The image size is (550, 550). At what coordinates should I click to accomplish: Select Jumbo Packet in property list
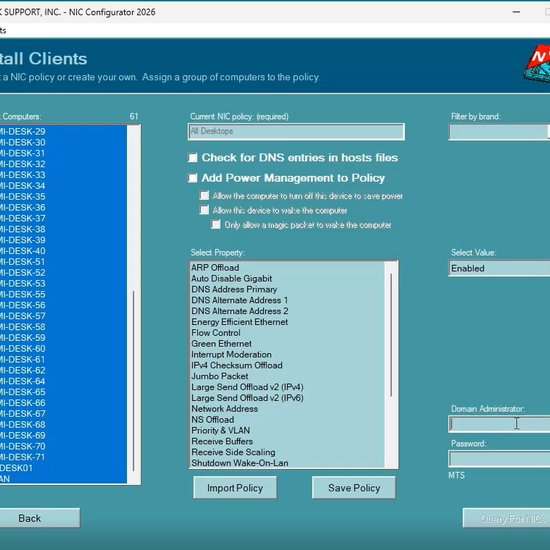220,376
